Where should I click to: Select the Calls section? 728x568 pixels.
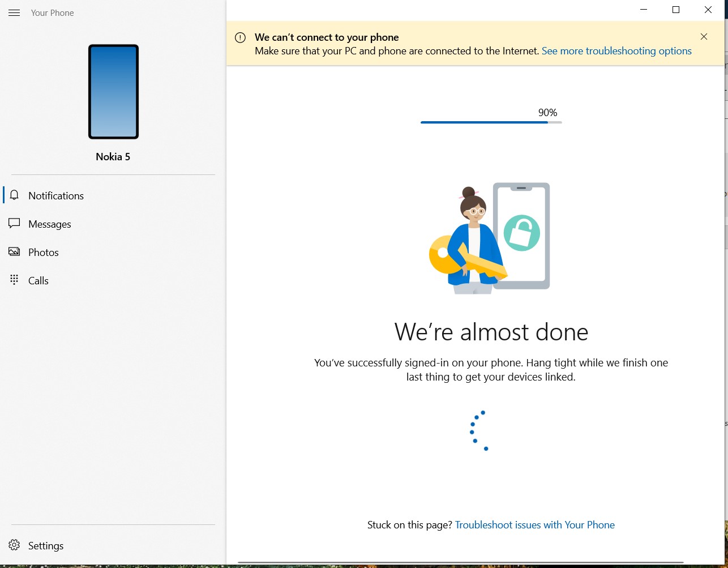pyautogui.click(x=113, y=280)
